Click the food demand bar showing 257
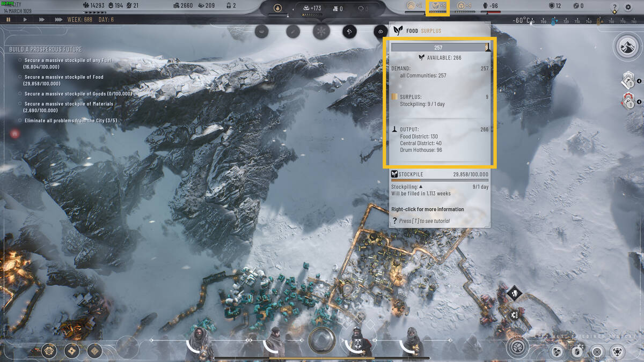This screenshot has width=644, height=362. (438, 48)
